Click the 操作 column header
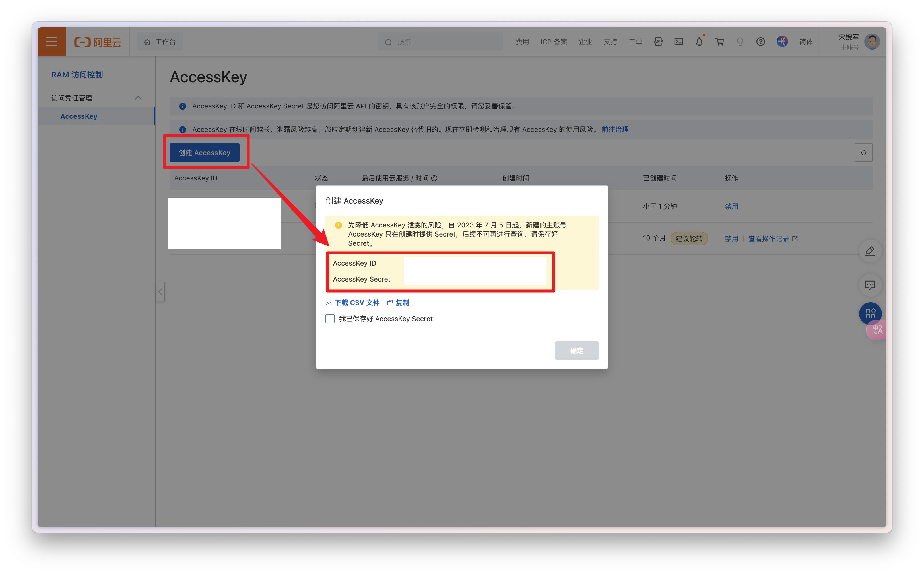The image size is (924, 575). pos(731,178)
